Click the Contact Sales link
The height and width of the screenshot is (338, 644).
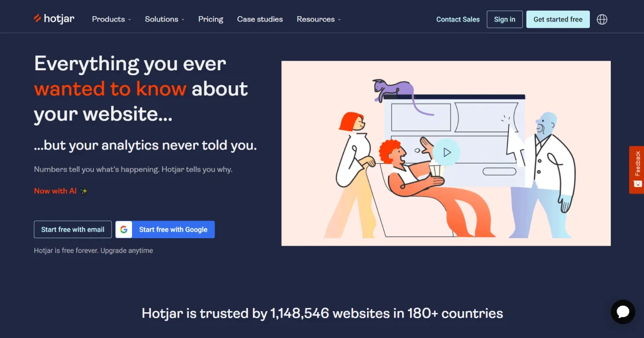[x=458, y=19]
